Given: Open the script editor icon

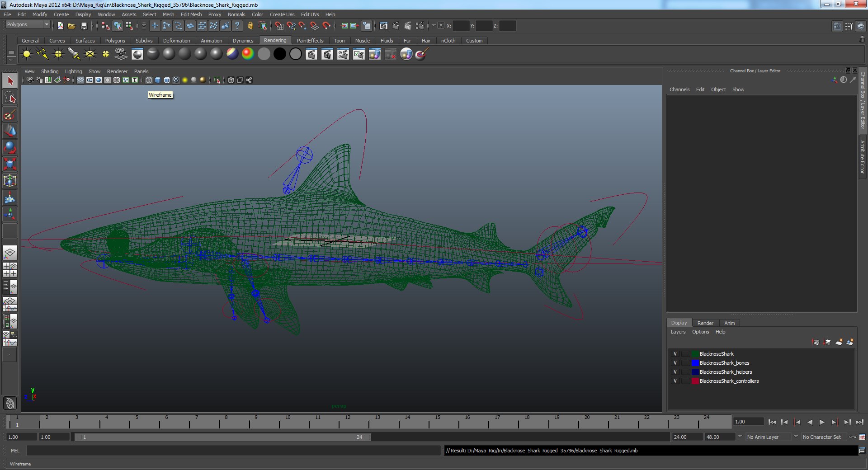Looking at the screenshot, I should [x=862, y=451].
